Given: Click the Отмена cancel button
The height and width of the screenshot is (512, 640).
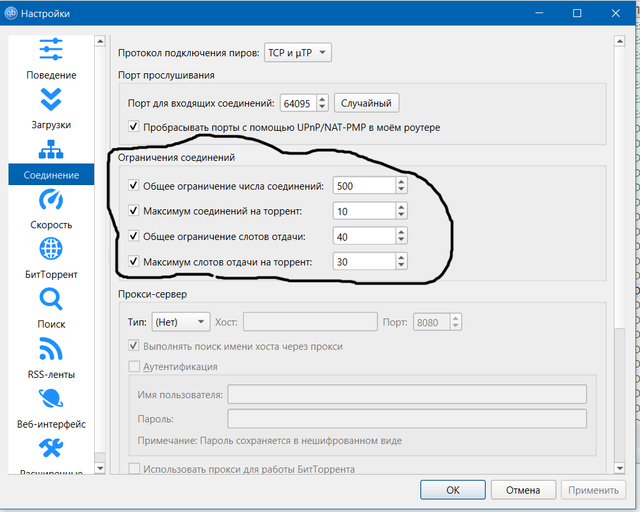Looking at the screenshot, I should click(x=523, y=490).
